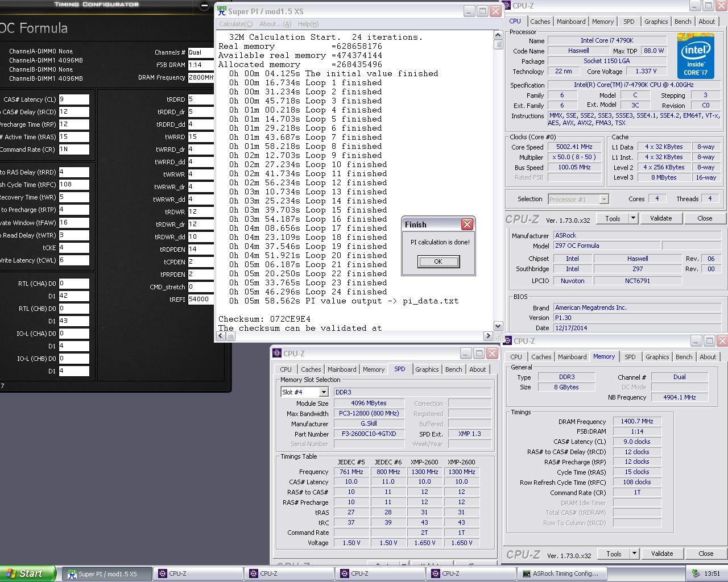728x582 pixels.
Task: Expand Tools dropdown arrow in Memory CPU-Z window
Action: pos(634,554)
